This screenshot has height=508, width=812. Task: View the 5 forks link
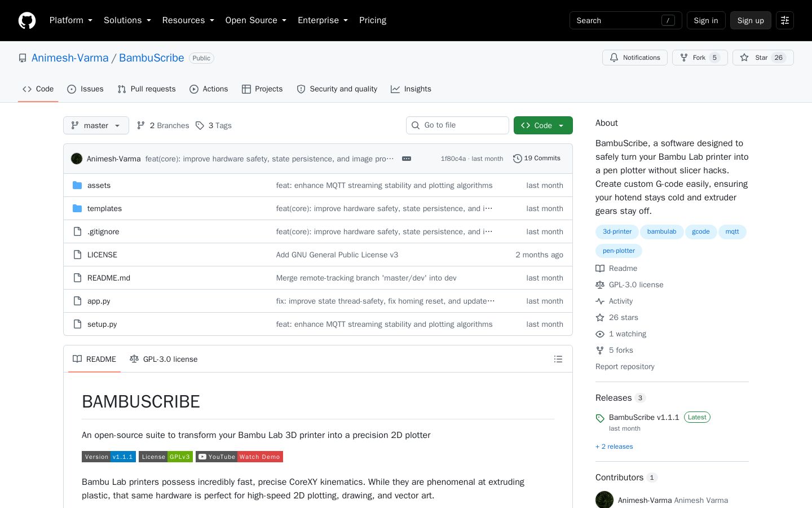[x=614, y=351]
